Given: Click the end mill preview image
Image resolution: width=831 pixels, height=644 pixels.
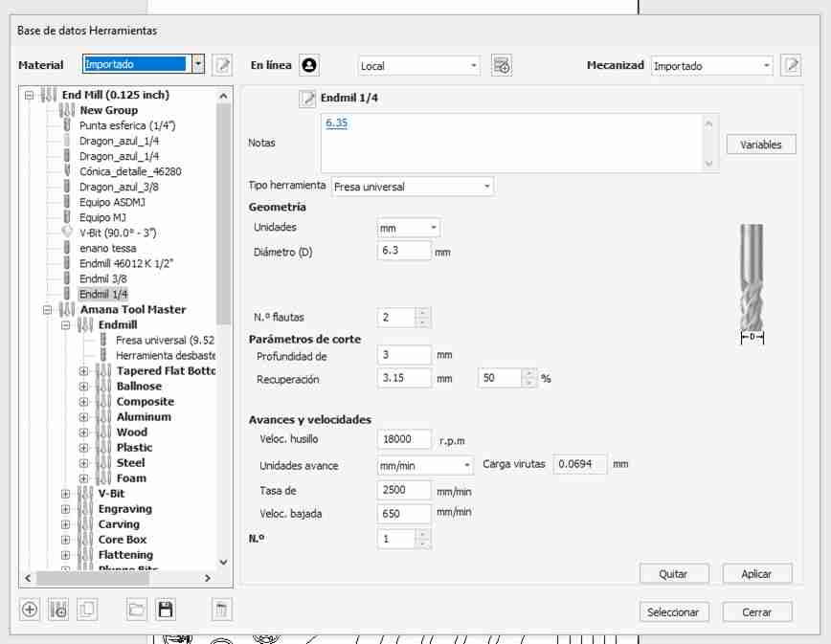Looking at the screenshot, I should point(752,284).
